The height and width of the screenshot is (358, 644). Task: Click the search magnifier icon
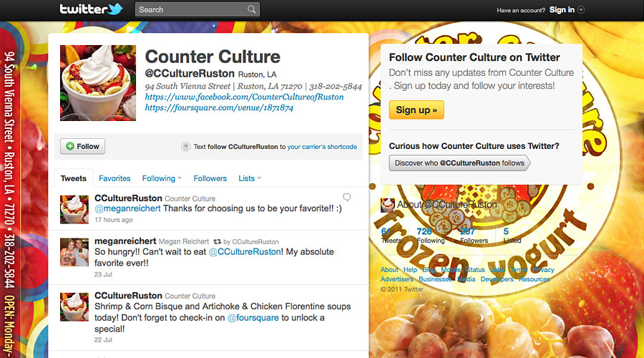tap(251, 9)
